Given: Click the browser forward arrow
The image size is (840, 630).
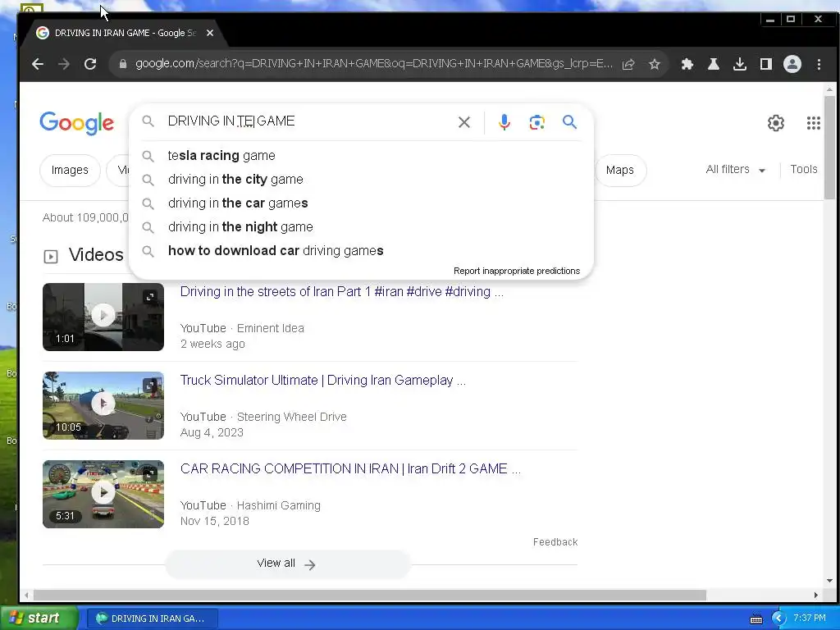Looking at the screenshot, I should click(x=64, y=64).
